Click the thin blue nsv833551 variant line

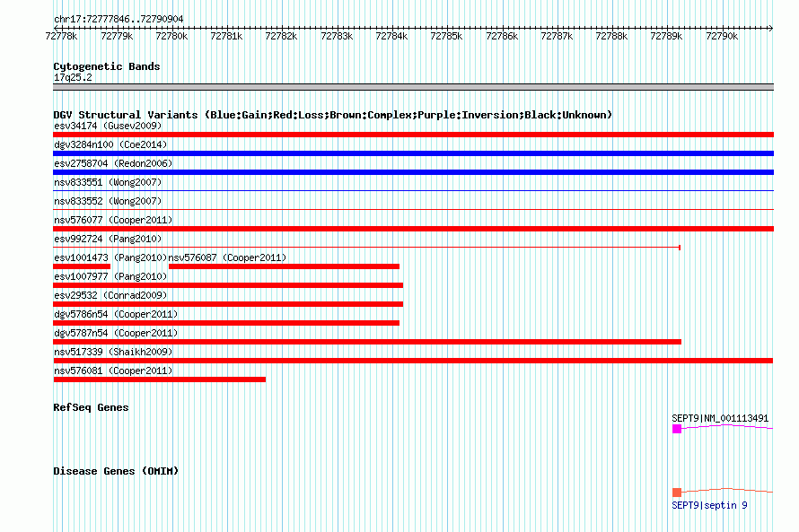point(413,191)
